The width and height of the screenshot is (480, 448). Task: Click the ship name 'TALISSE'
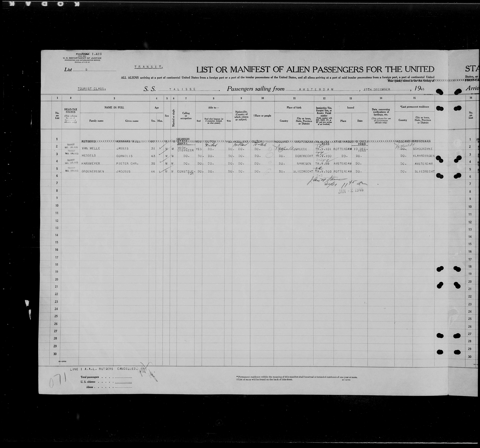point(182,89)
